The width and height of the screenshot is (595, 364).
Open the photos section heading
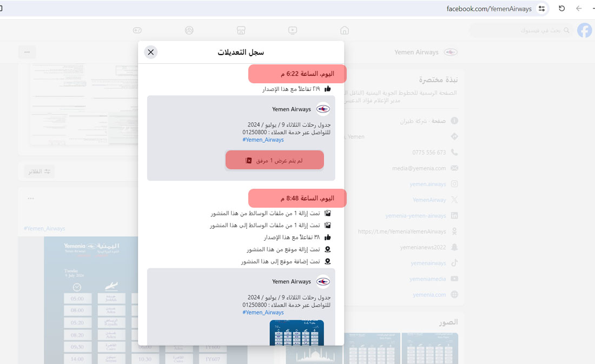pos(448,322)
